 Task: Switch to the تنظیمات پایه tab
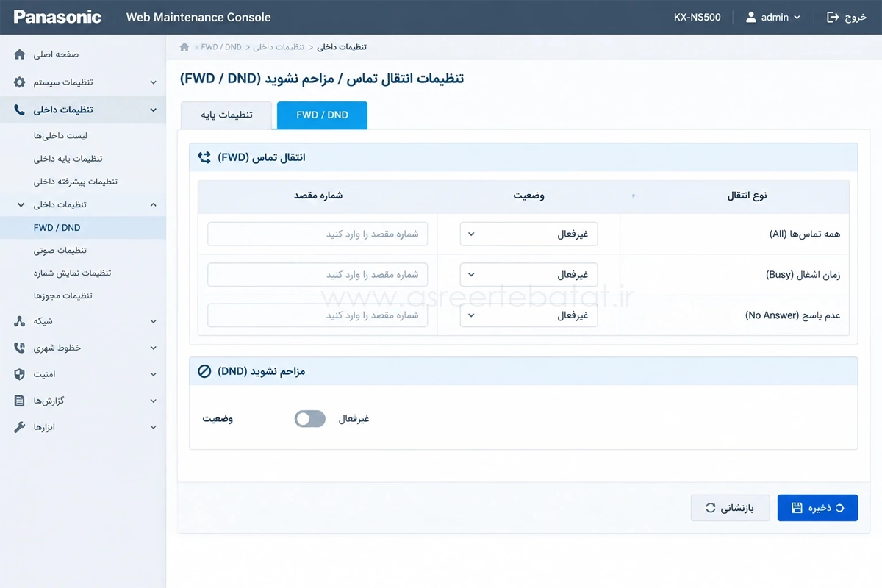pos(226,115)
